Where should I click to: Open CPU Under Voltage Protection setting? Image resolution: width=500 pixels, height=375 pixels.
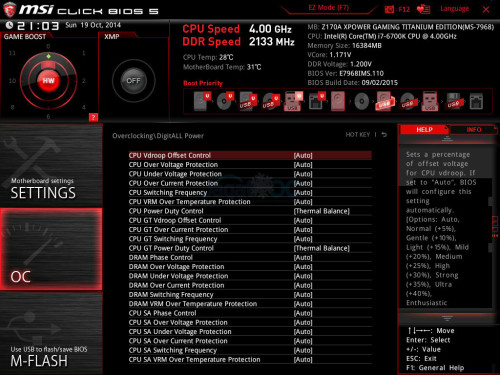click(x=250, y=174)
